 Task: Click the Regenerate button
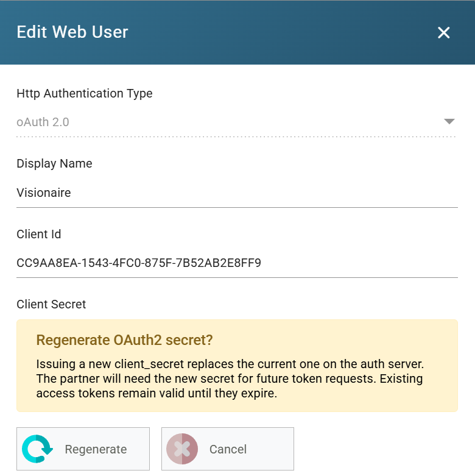tap(83, 449)
